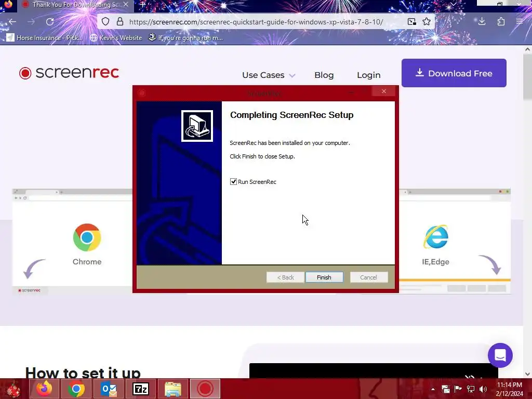Click the IE, Edge browser icon

coord(436,236)
